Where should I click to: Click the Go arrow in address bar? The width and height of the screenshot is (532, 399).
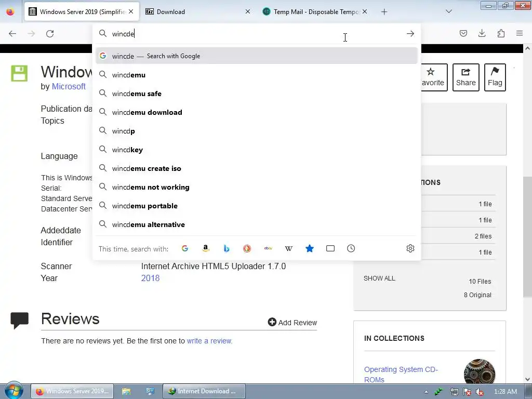[x=410, y=34]
